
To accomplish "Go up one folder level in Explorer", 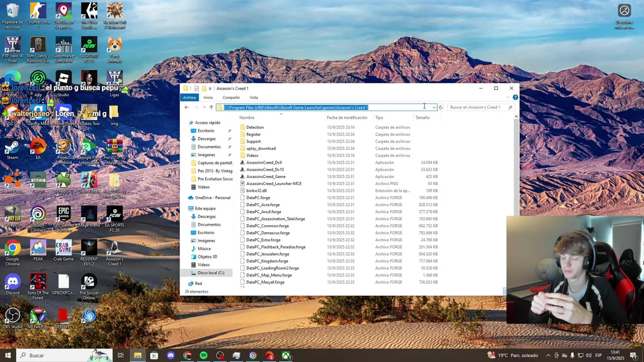I will click(211, 107).
